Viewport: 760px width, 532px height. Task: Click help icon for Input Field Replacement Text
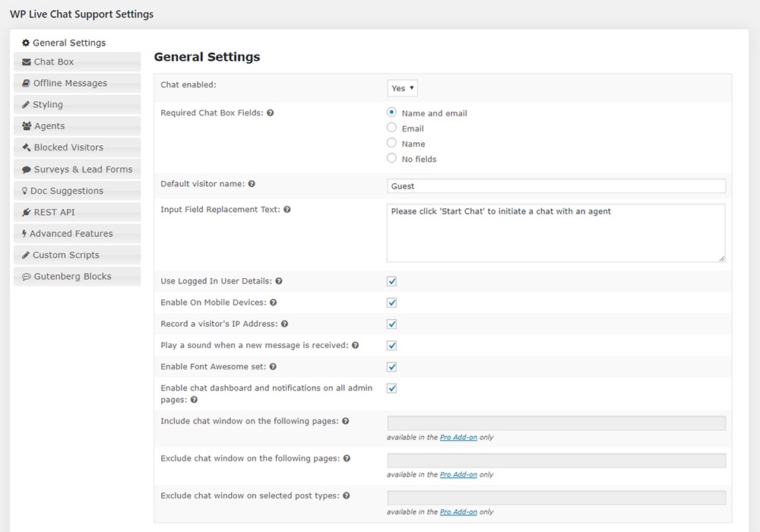[287, 209]
